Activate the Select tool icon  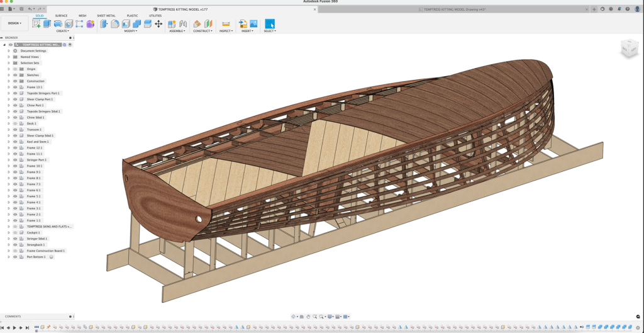coord(270,24)
